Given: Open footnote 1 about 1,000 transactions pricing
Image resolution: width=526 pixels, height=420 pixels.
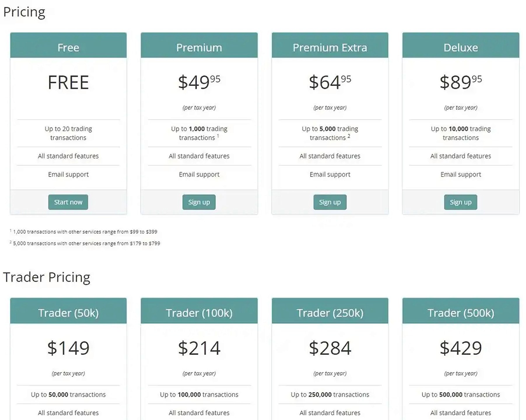Looking at the screenshot, I should coord(85,232).
